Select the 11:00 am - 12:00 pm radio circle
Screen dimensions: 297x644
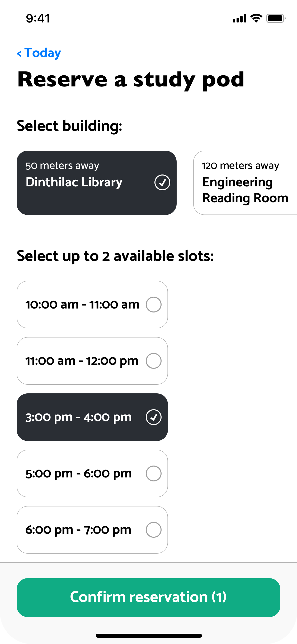[154, 361]
